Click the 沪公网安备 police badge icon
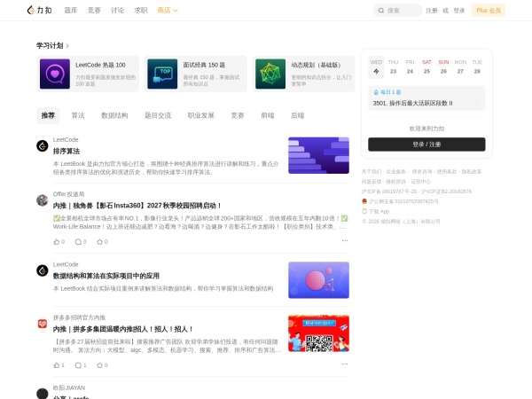The image size is (532, 399). [364, 201]
